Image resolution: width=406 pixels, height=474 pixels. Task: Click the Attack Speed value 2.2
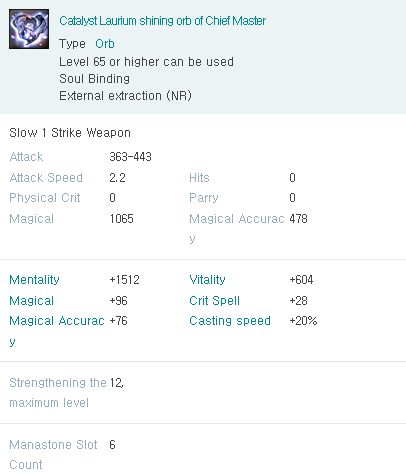click(117, 178)
